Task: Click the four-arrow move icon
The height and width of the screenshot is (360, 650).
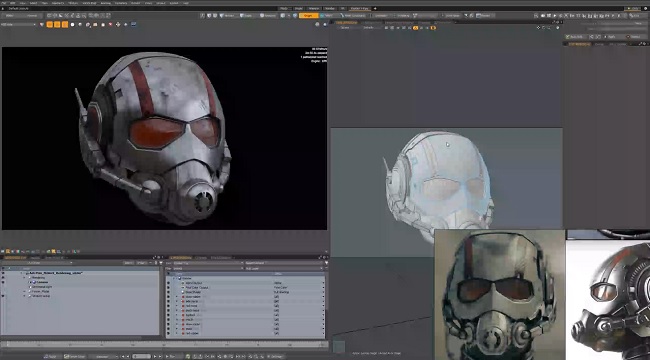Action: tap(118, 24)
